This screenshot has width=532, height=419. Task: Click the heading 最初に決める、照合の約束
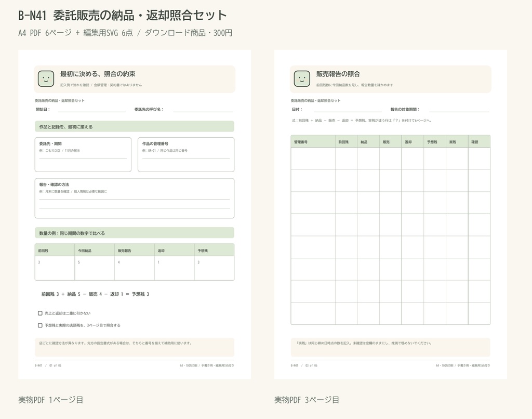pos(98,74)
